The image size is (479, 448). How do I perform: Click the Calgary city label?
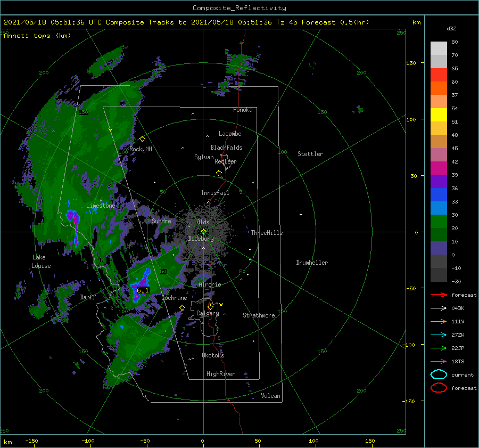pyautogui.click(x=208, y=313)
